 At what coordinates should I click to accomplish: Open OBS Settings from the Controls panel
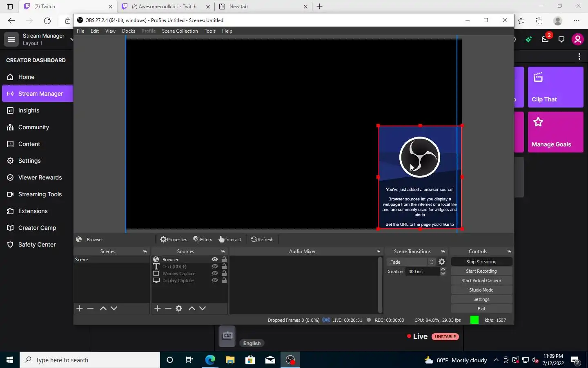pos(481,299)
